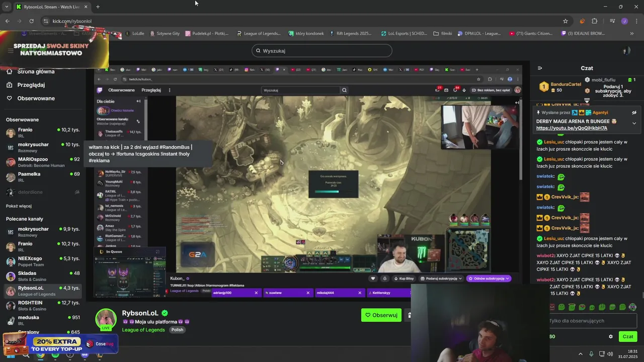Viewport: 644px width, 362px height.
Task: Open Skladas Slots & Casino channel
Action: pyautogui.click(x=43, y=276)
